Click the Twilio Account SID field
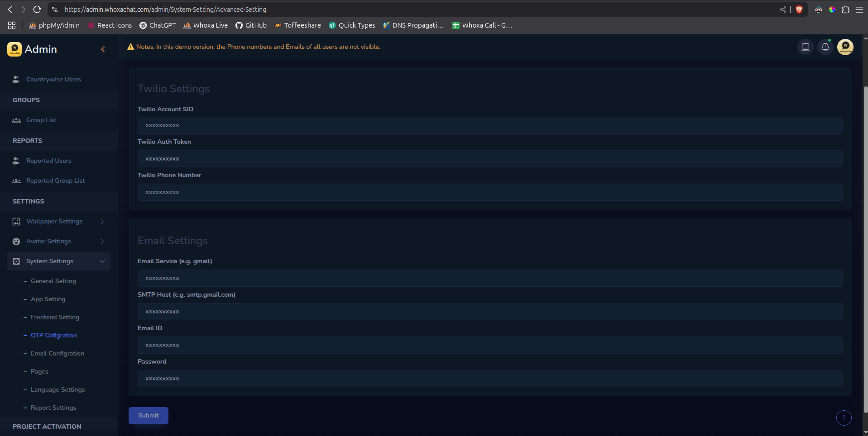 point(489,125)
